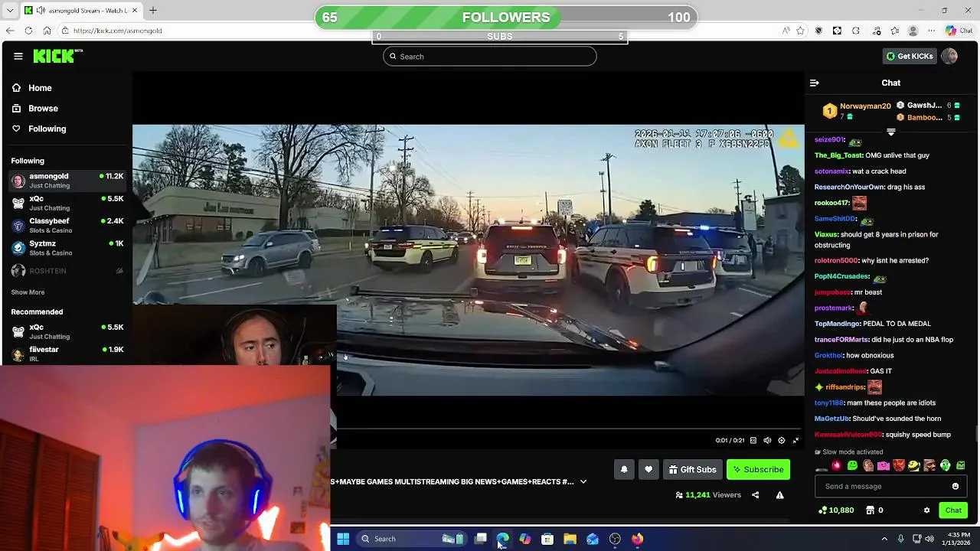
Task: Click the Gift Subs button
Action: (x=692, y=469)
